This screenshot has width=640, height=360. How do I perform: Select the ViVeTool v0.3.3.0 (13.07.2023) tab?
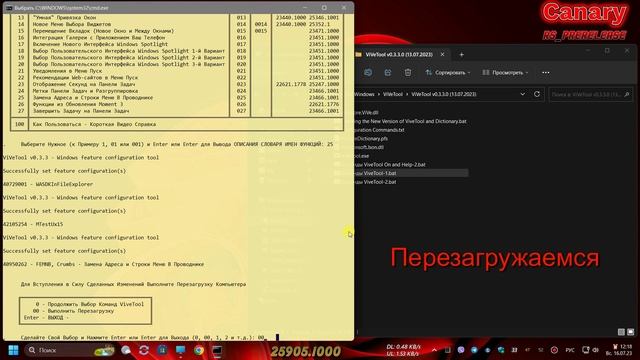(399, 54)
